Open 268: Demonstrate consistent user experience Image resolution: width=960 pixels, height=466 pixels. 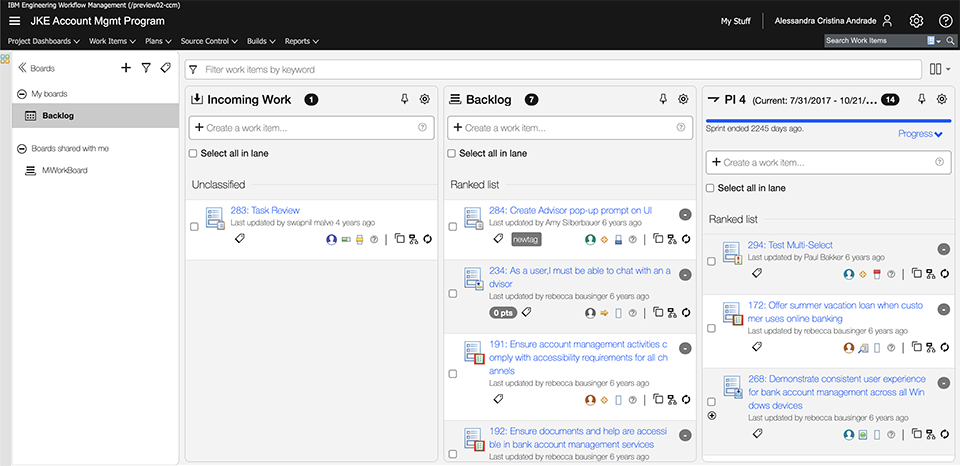tap(837, 392)
